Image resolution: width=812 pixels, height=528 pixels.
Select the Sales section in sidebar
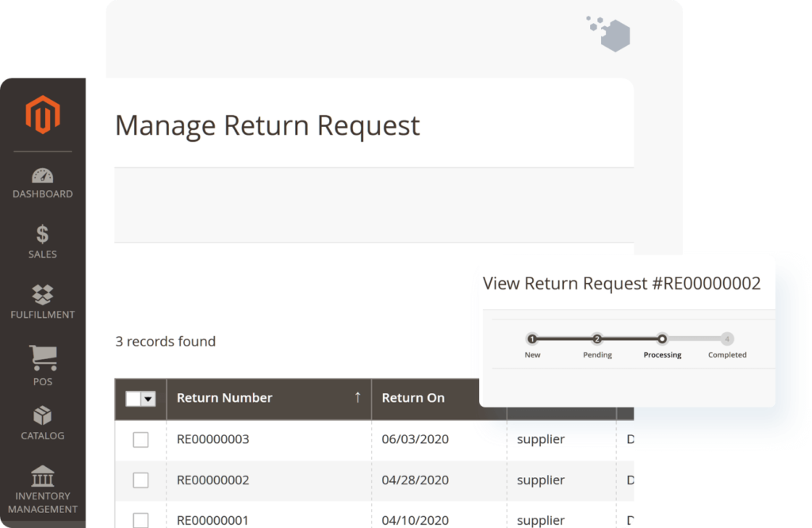click(x=42, y=242)
